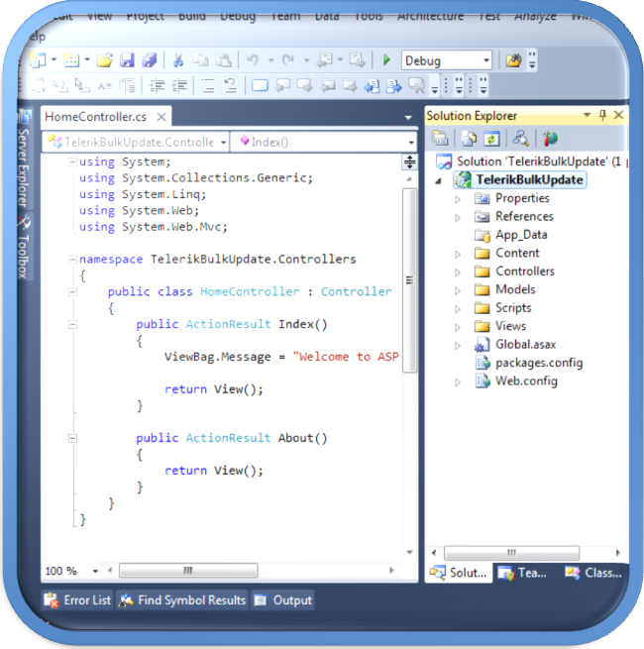Open the Server Explorer side tab

(x=24, y=160)
